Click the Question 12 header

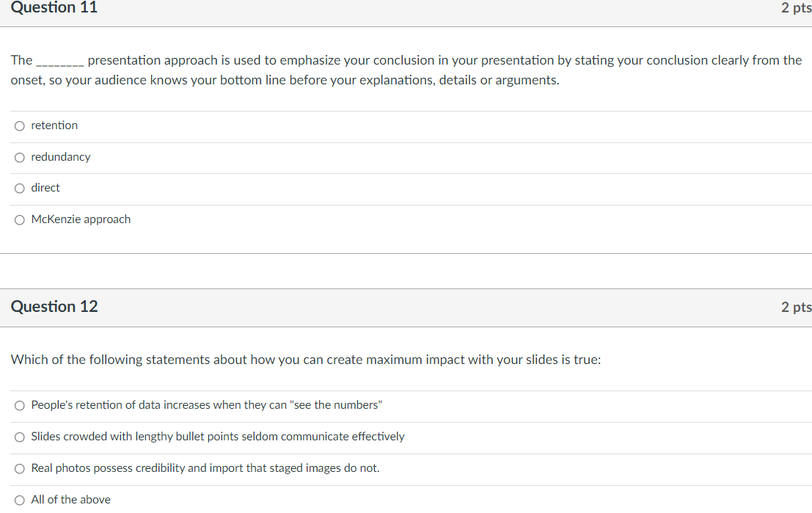54,307
